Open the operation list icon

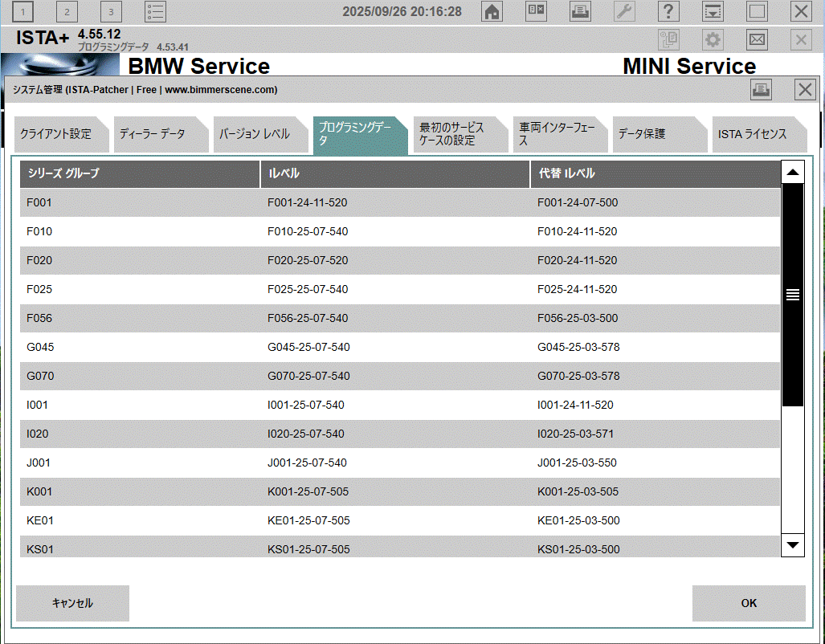point(155,11)
